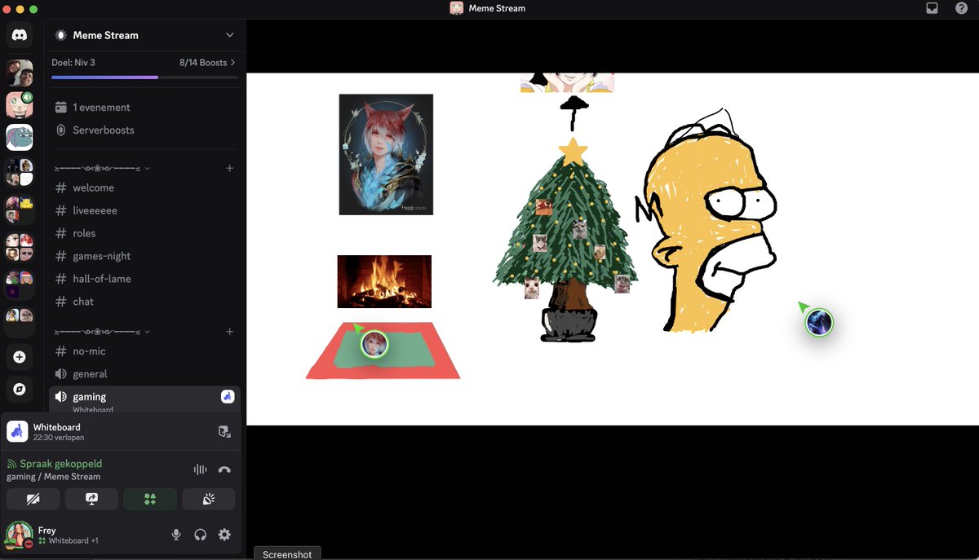
Task: Click Whiteboard badge on gaming channel
Action: click(x=228, y=396)
